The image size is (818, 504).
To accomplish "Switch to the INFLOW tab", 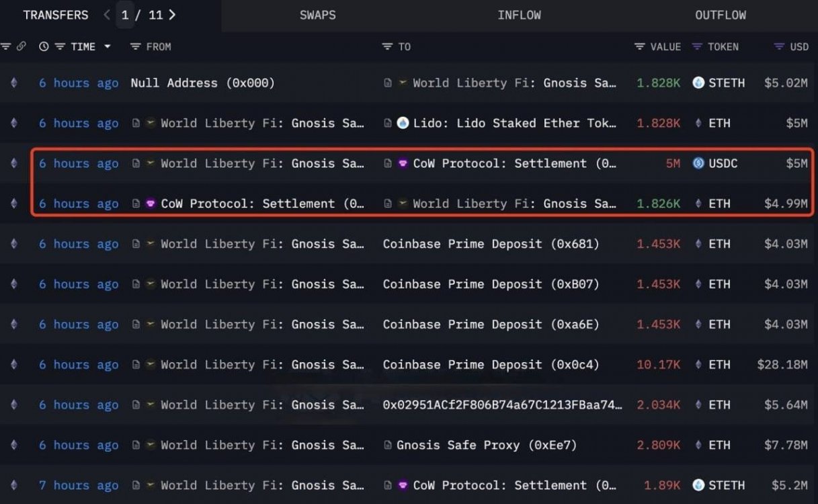I will (519, 15).
